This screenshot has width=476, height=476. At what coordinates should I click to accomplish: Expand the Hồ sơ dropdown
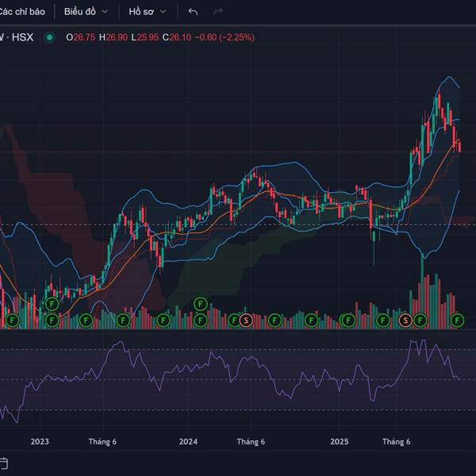148,12
